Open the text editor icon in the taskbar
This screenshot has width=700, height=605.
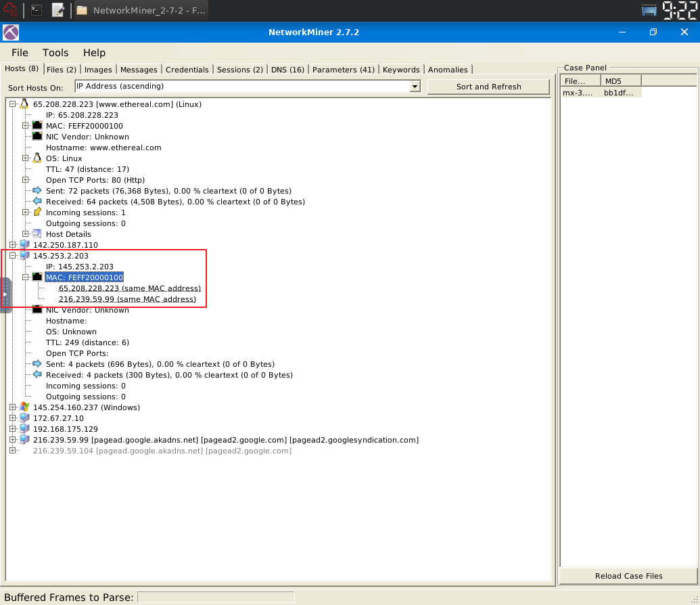tap(58, 10)
